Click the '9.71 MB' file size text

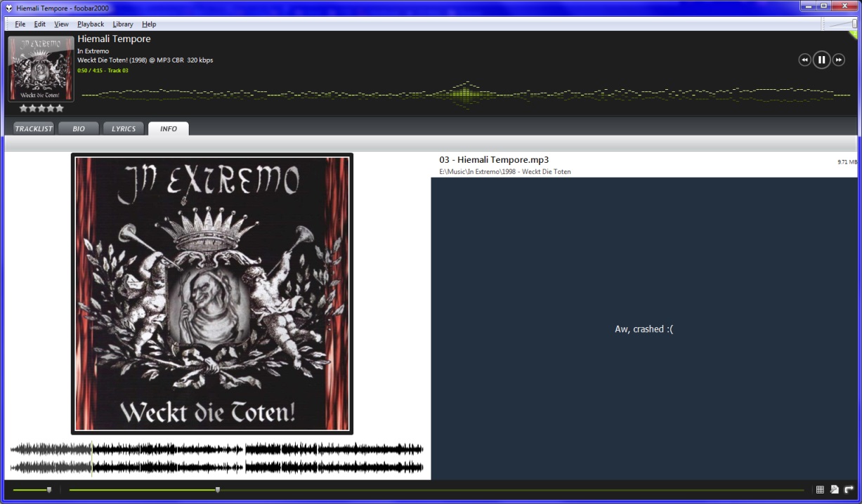(847, 162)
